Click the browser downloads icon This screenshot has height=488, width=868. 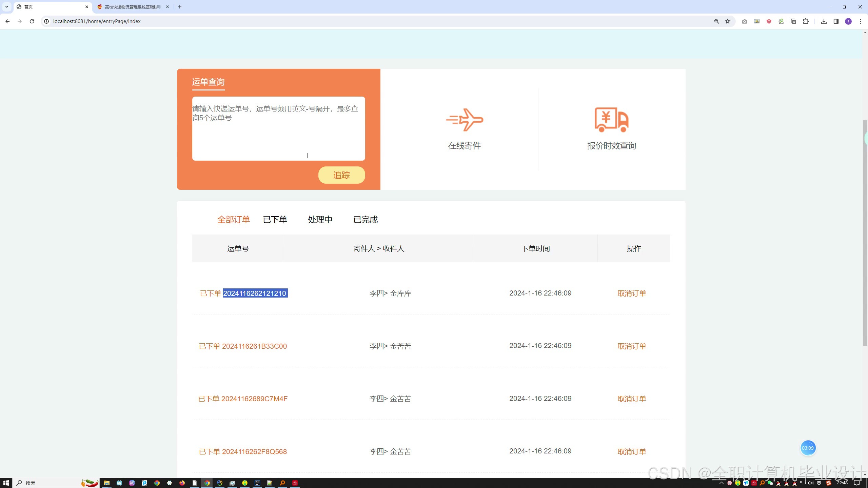(x=824, y=21)
